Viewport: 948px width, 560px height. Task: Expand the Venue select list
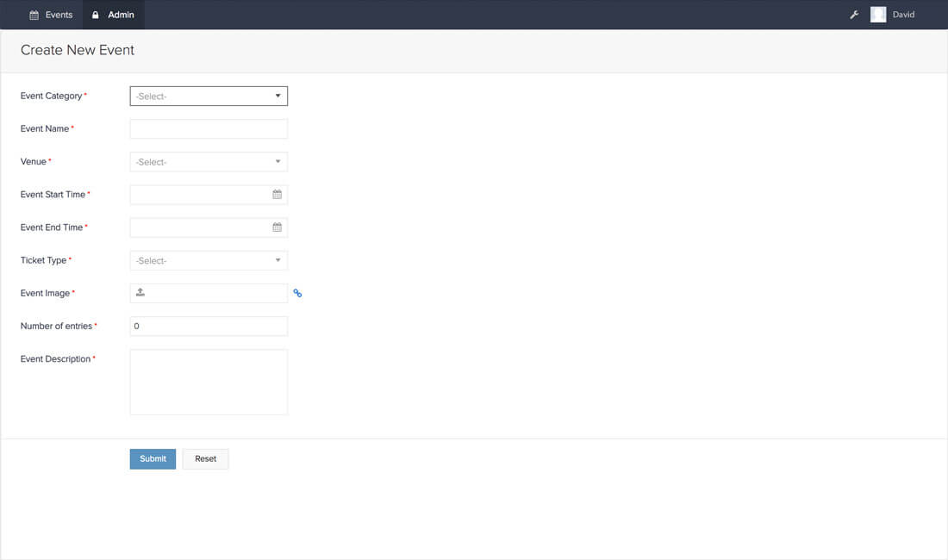click(x=208, y=161)
